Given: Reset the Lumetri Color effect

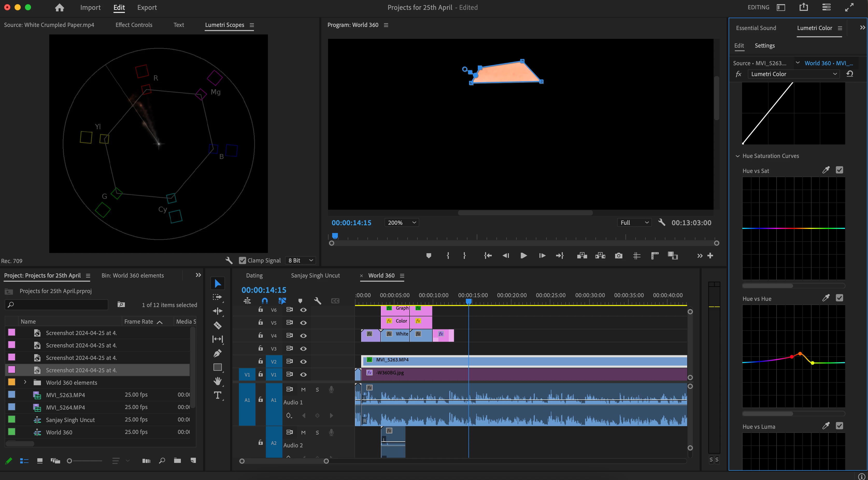Looking at the screenshot, I should click(x=849, y=74).
